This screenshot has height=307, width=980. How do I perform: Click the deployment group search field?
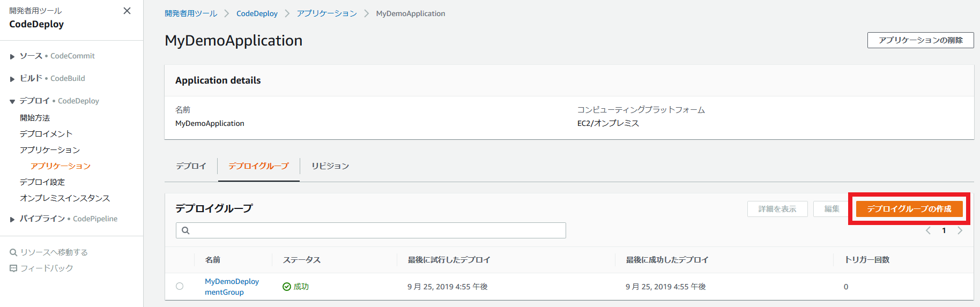[x=371, y=230]
